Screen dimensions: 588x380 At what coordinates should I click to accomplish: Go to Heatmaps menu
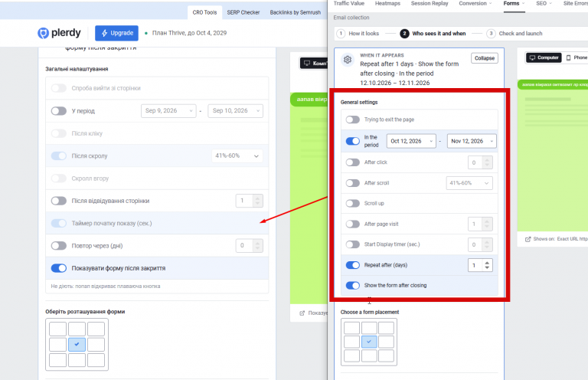tap(387, 3)
